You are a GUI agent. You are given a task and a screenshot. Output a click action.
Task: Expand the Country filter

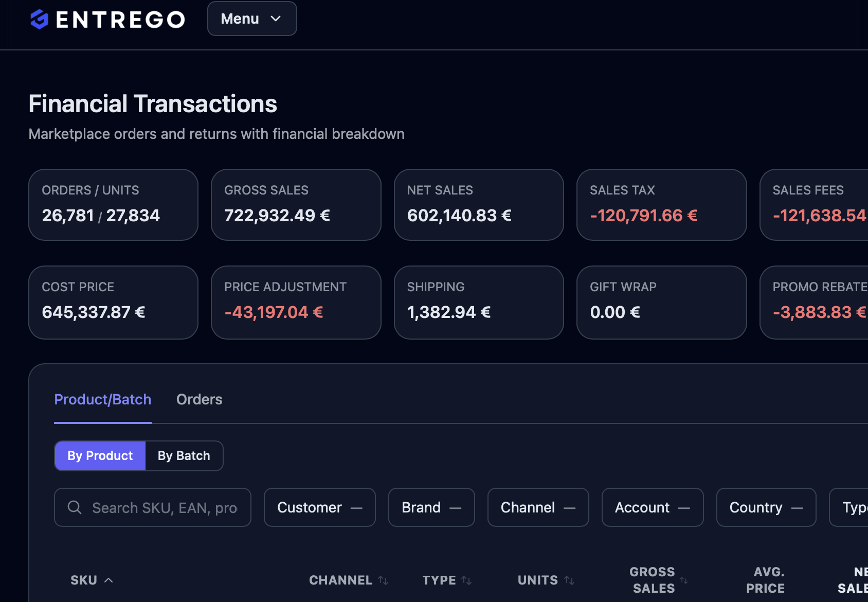(x=766, y=507)
